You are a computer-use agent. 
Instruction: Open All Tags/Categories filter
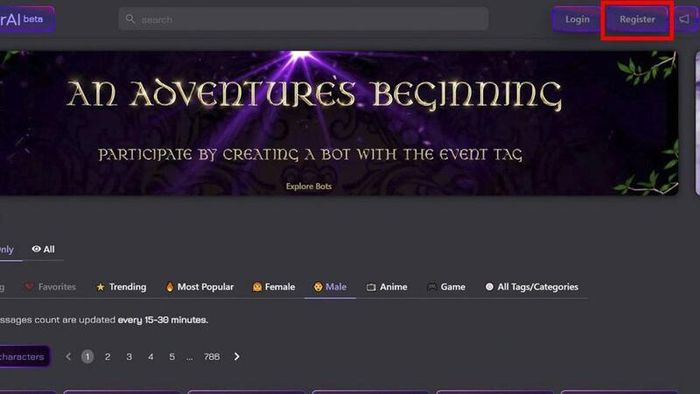tap(532, 287)
